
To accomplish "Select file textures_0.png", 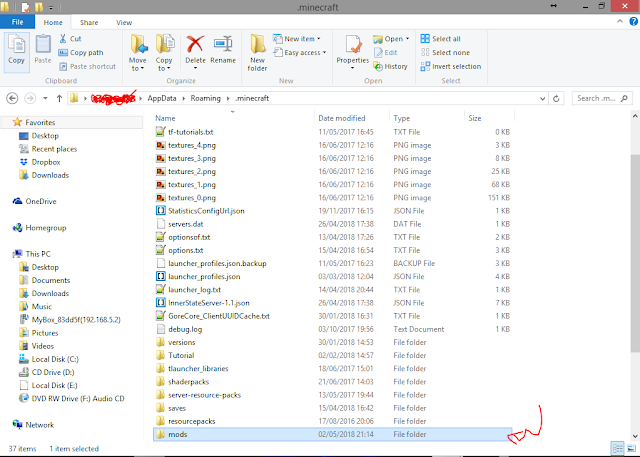I will (333, 197).
